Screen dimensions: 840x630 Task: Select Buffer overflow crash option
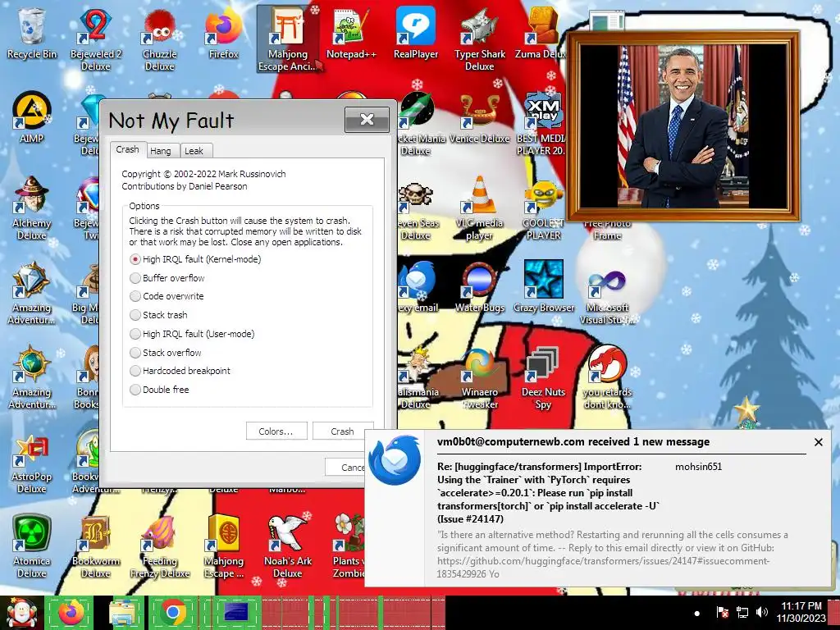click(167, 278)
